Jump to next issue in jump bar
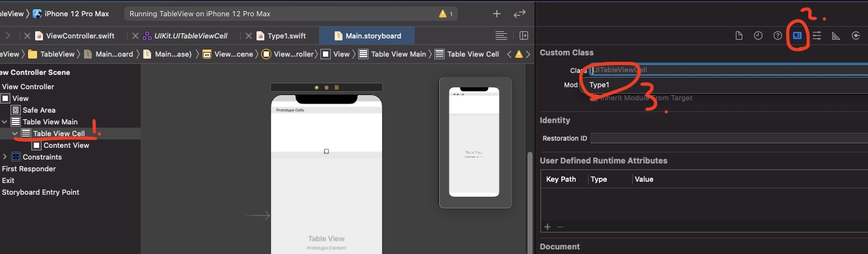 point(529,54)
